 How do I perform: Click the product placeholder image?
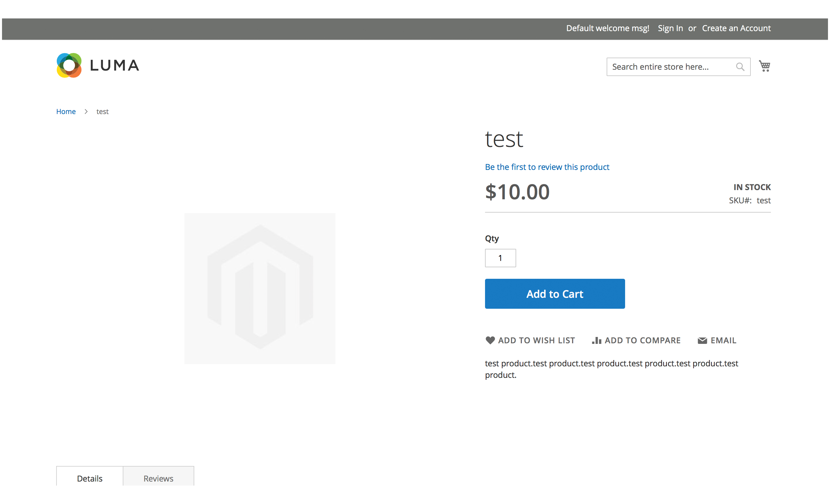[260, 289]
